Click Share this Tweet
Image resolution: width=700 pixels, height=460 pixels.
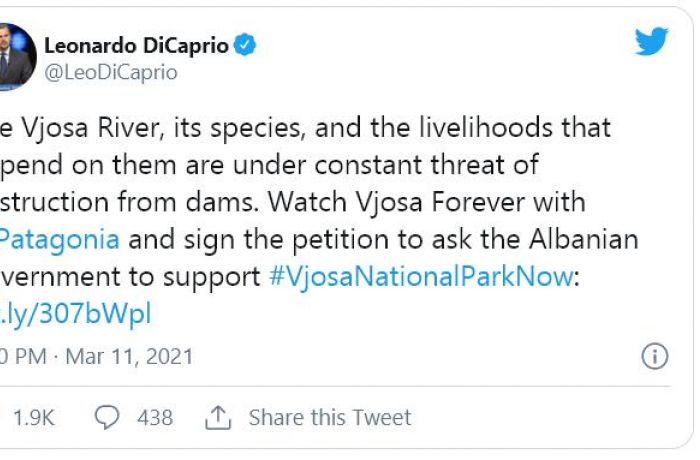tap(330, 418)
